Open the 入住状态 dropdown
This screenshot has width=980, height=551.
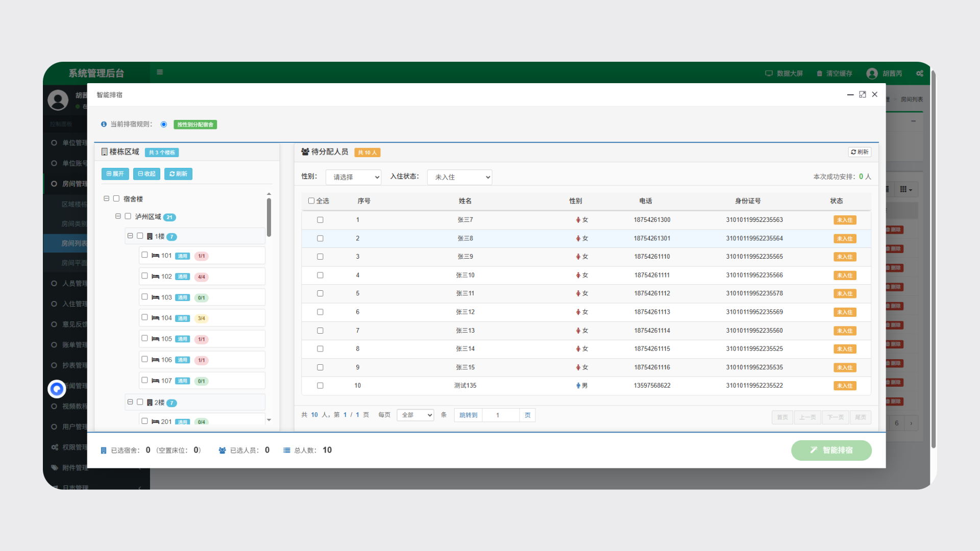pyautogui.click(x=459, y=177)
